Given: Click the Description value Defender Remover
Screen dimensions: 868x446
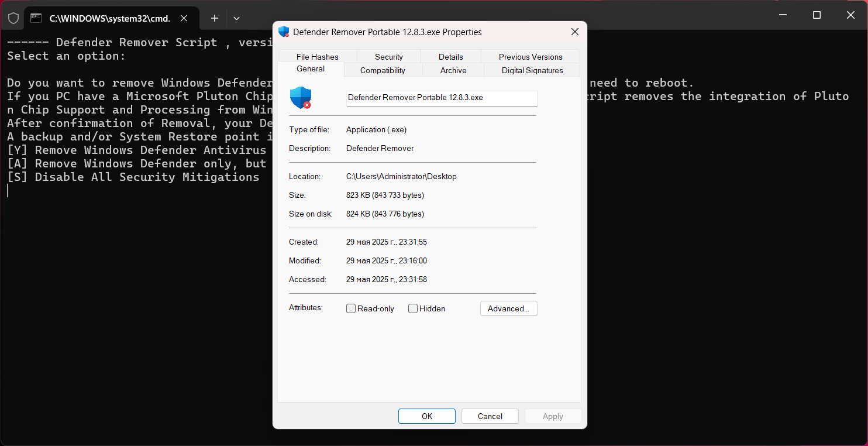Looking at the screenshot, I should [380, 148].
